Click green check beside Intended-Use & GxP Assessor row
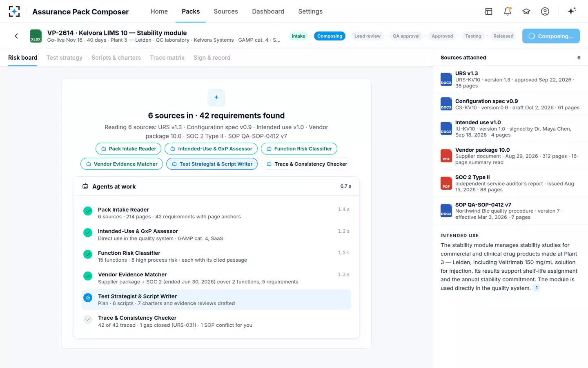The image size is (588, 368). tap(88, 233)
